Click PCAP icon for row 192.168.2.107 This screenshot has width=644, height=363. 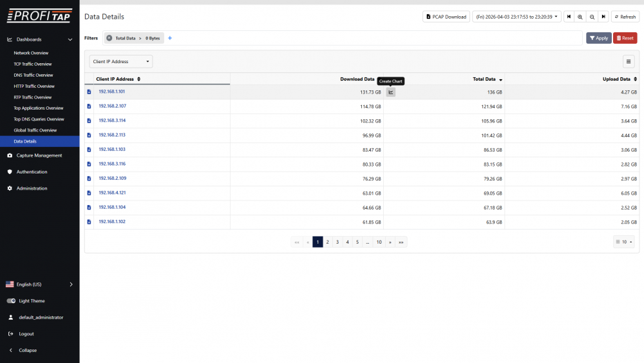[x=90, y=106]
